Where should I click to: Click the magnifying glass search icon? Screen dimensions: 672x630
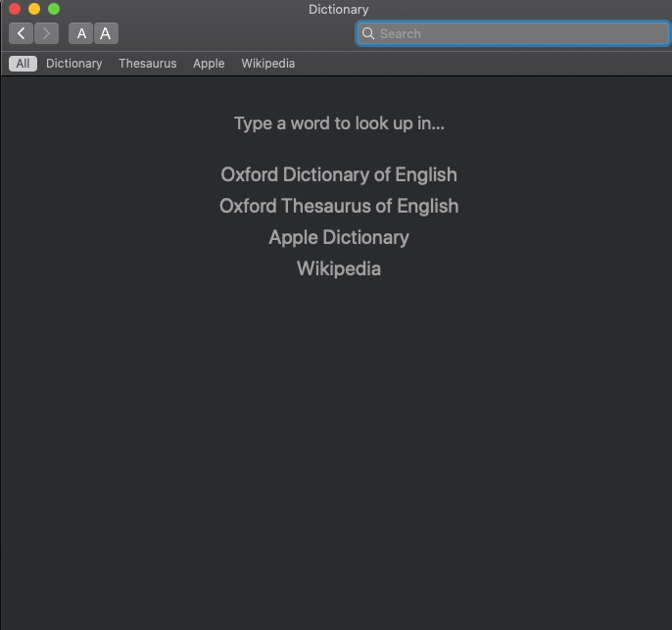(368, 33)
